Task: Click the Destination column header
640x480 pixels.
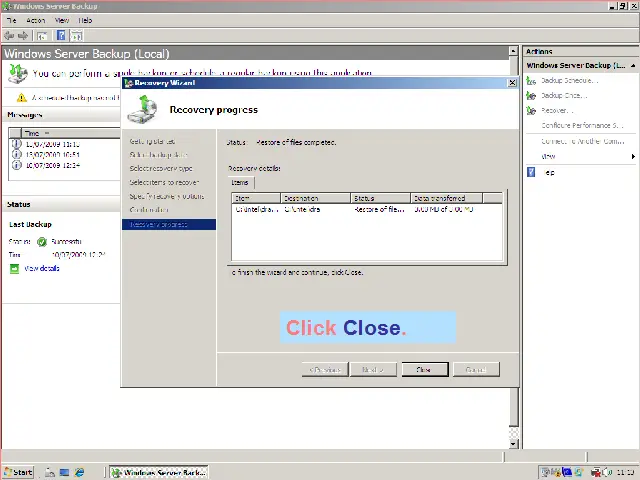Action: click(x=316, y=198)
